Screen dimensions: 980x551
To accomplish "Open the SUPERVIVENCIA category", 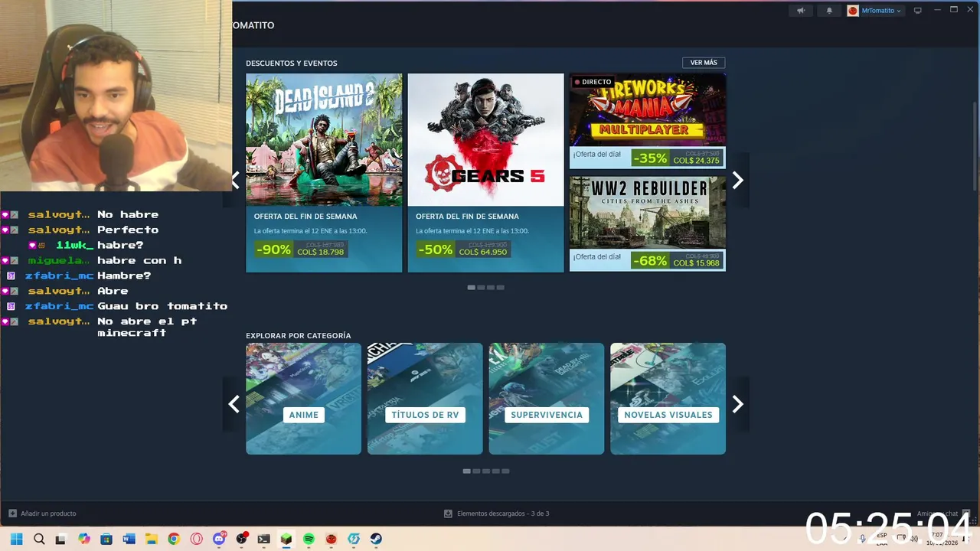I will point(547,399).
